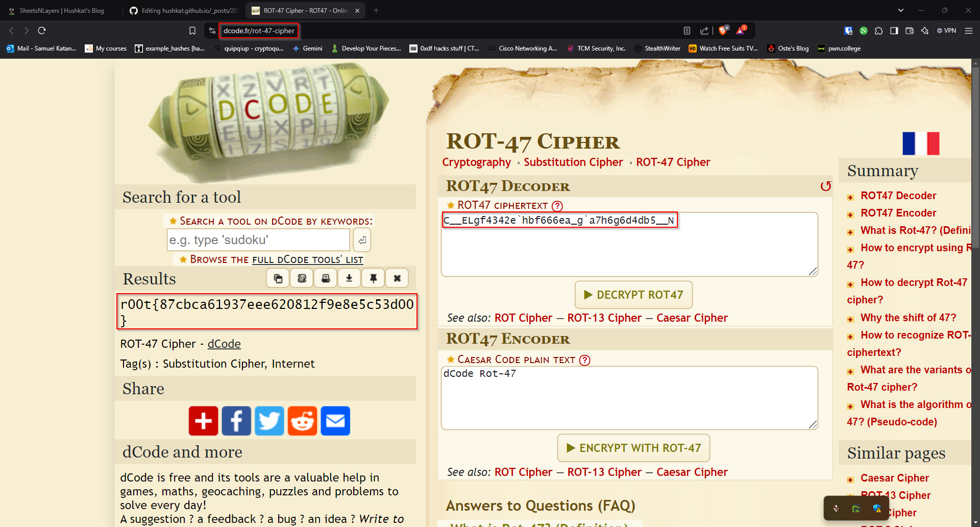Viewport: 980px width, 527px height.
Task: Click the reset arrow beside ROT47 Decoder
Action: click(825, 186)
